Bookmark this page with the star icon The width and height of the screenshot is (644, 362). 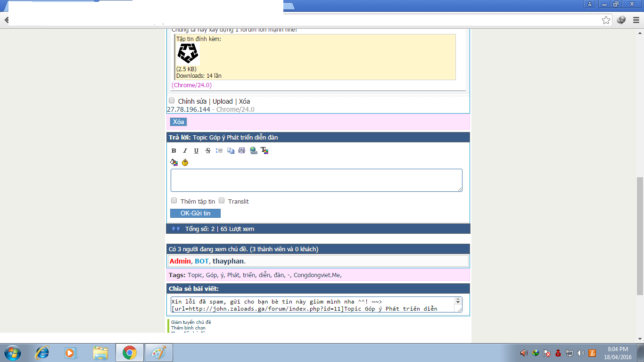(606, 20)
